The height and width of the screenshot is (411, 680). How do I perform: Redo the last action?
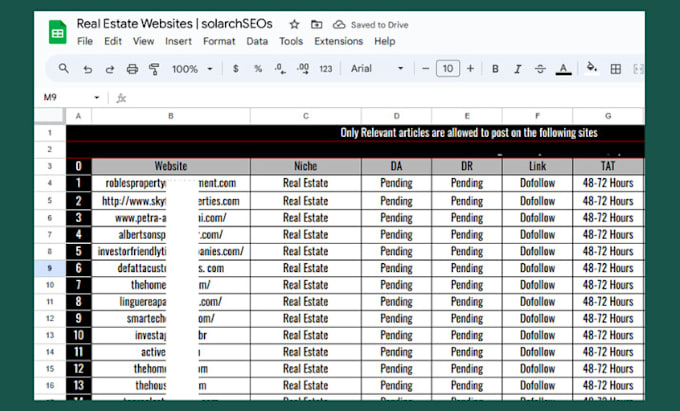coord(110,69)
